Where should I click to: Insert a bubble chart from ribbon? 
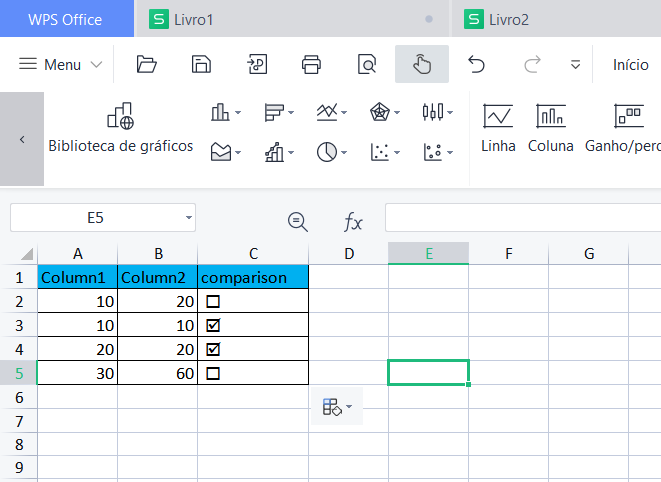point(433,152)
